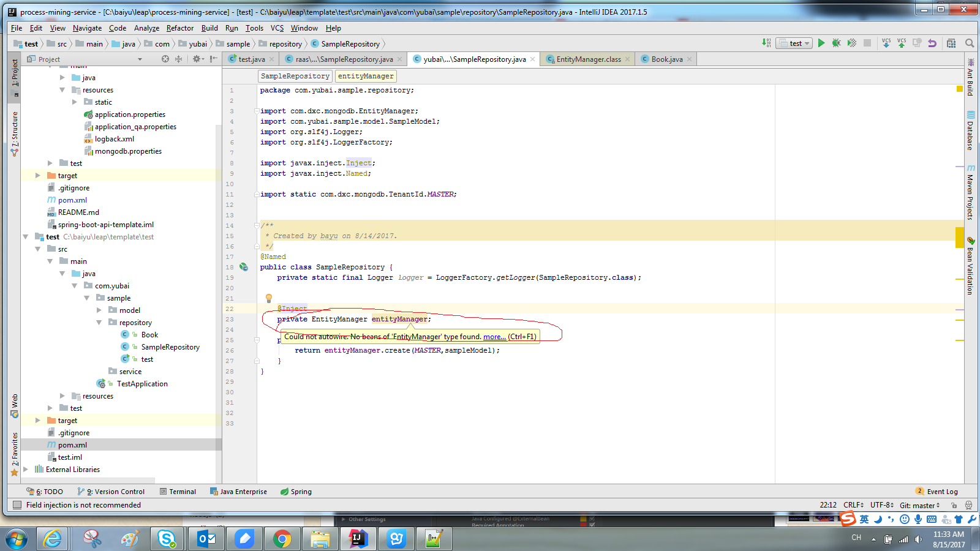
Task: Select logback.xml file in tree
Action: pos(114,139)
